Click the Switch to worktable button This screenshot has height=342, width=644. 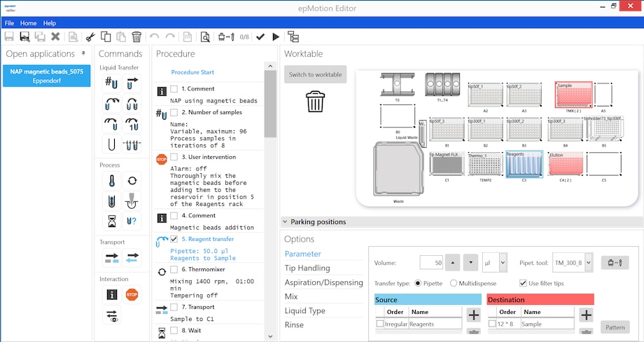[x=315, y=74]
